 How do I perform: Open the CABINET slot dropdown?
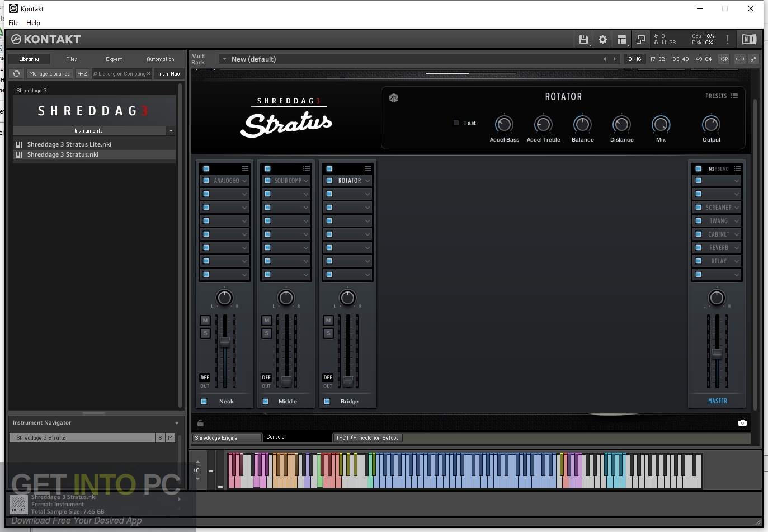click(x=737, y=234)
